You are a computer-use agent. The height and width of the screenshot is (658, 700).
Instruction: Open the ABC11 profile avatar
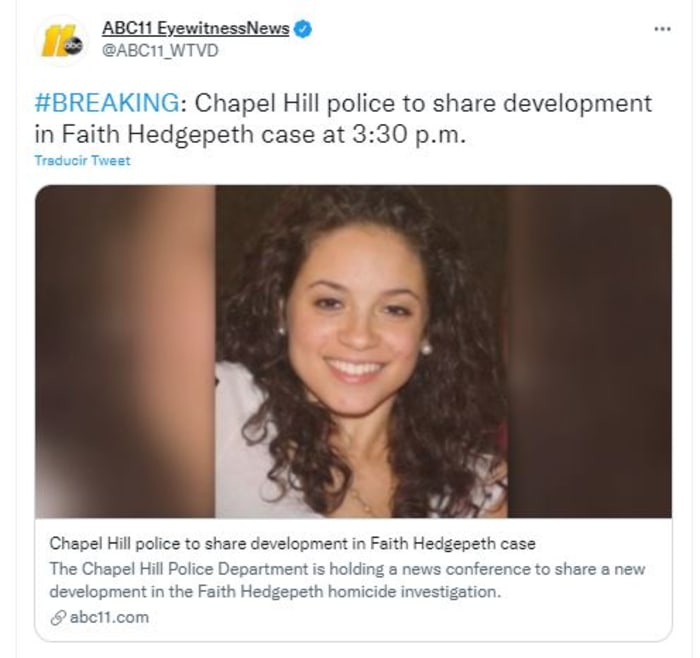tap(61, 41)
